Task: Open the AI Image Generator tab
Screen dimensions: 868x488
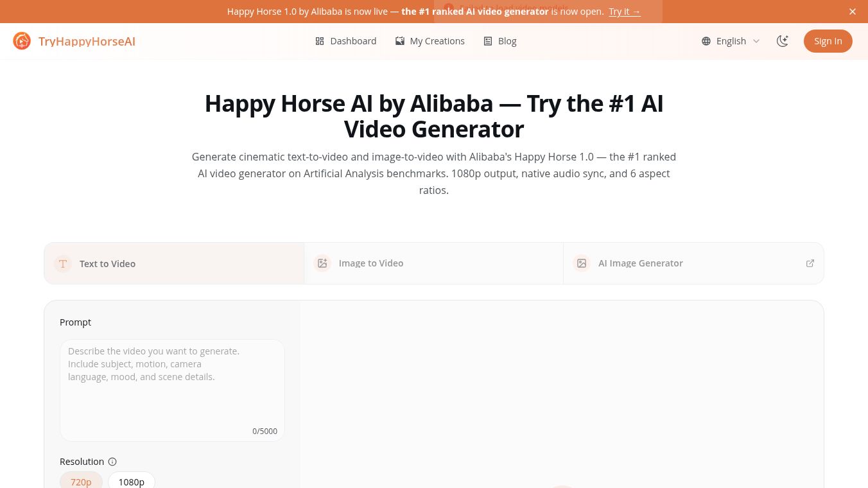Action: point(693,263)
